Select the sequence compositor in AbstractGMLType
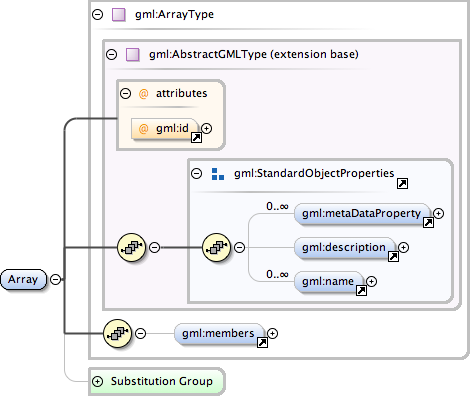This screenshot has width=470, height=398. (x=132, y=247)
